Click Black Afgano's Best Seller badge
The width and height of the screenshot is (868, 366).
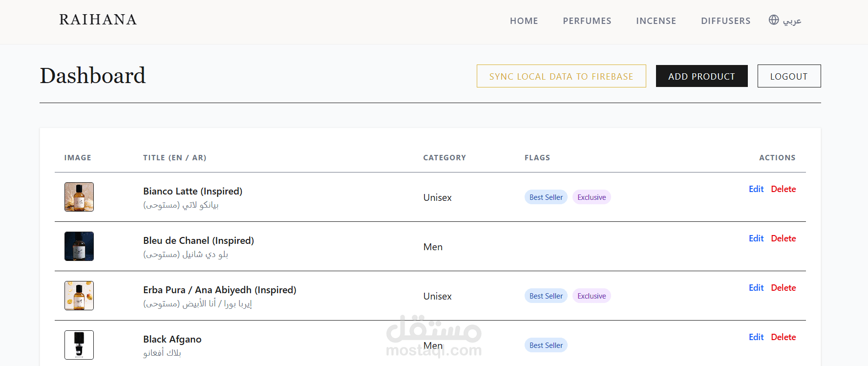[x=546, y=345]
